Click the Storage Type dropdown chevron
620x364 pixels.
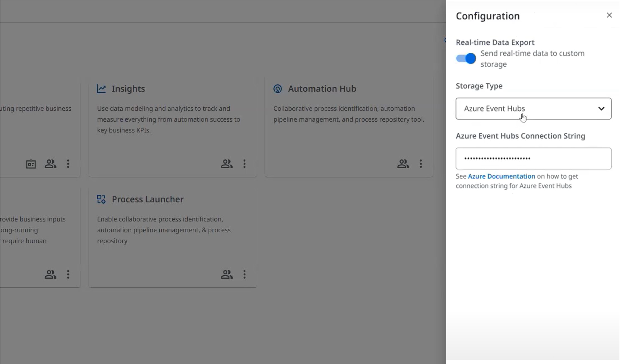point(601,109)
